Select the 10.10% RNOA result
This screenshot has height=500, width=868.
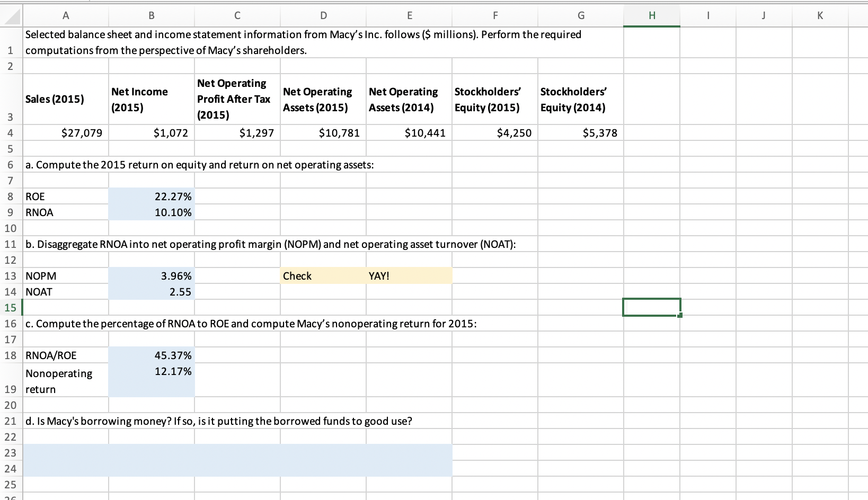coord(152,212)
